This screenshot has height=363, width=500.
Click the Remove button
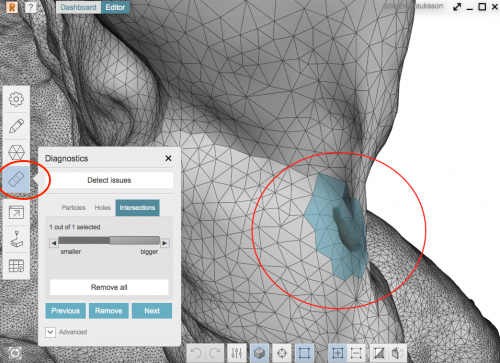(x=109, y=311)
